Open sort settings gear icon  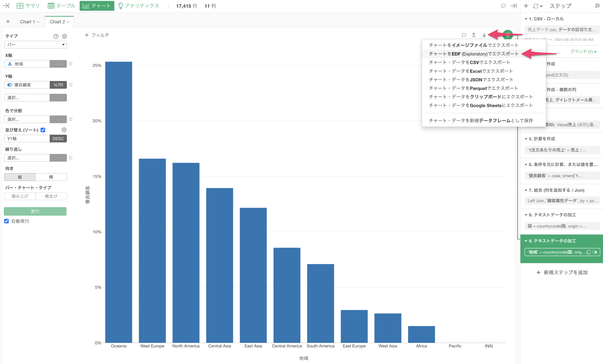point(64,129)
